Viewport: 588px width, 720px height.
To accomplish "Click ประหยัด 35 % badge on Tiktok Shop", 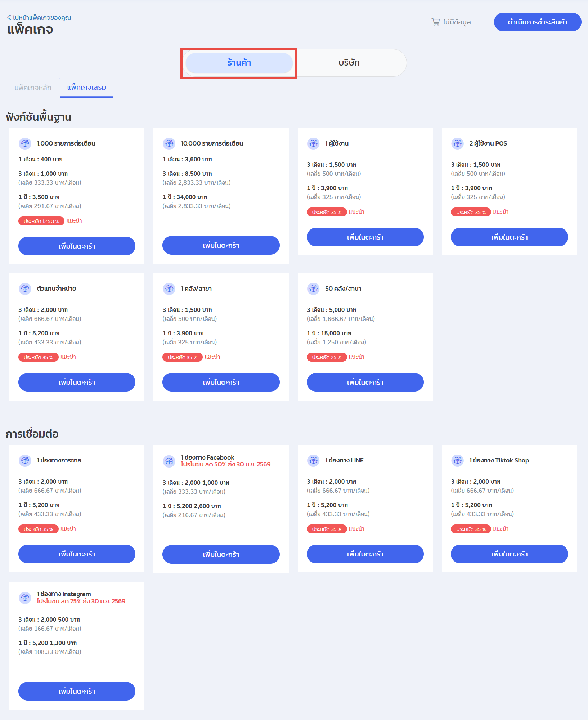I will (x=471, y=529).
